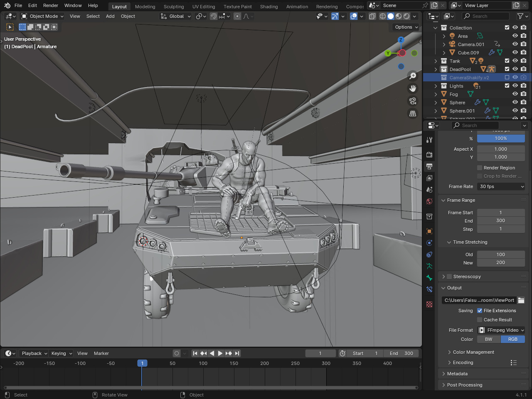Open the FFmpeg Video file format dropdown
This screenshot has width=532, height=399.
click(x=501, y=330)
